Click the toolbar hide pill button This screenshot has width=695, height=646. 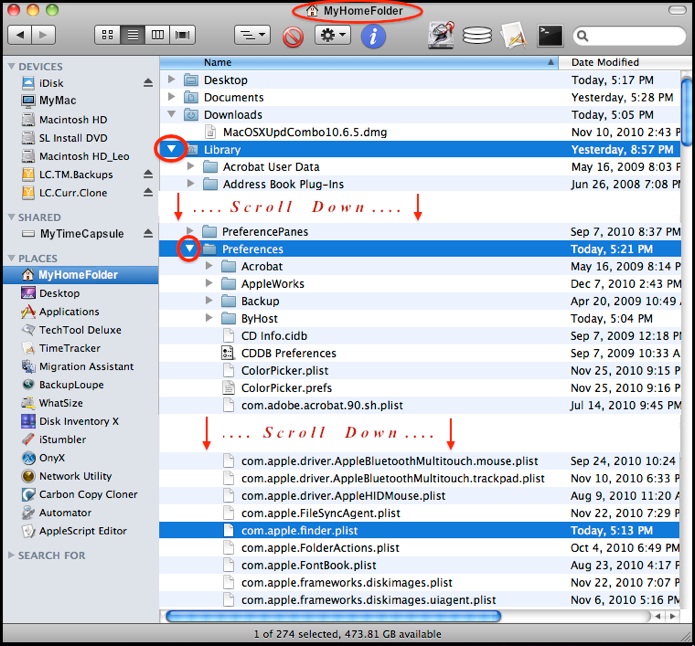point(677,10)
